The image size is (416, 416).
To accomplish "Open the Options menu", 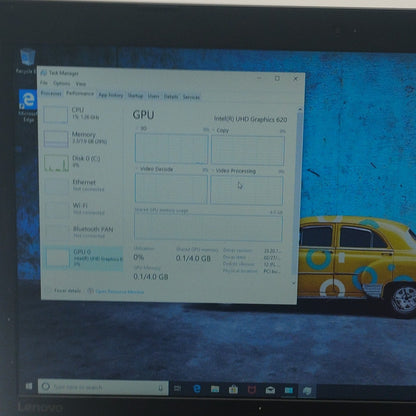I will [61, 83].
